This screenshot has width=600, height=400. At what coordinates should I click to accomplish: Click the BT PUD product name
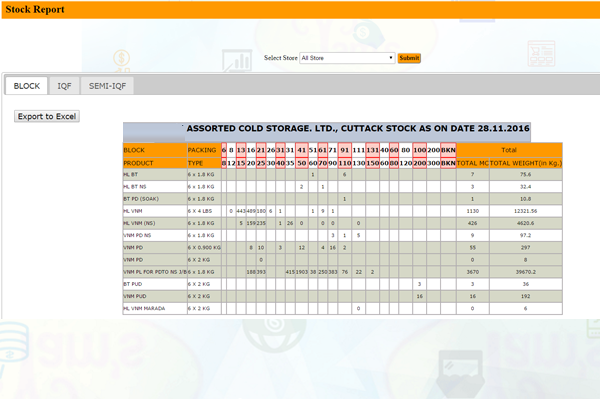pos(133,284)
